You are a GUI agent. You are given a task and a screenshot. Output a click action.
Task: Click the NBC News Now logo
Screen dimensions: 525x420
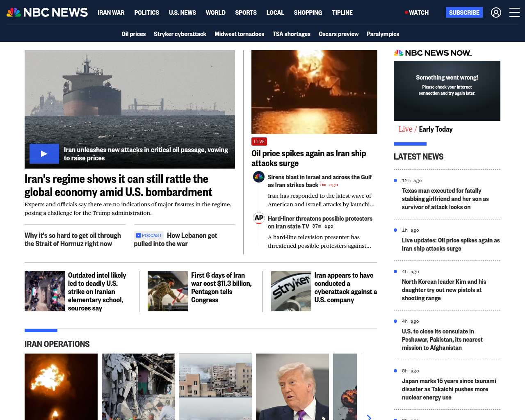pos(433,53)
